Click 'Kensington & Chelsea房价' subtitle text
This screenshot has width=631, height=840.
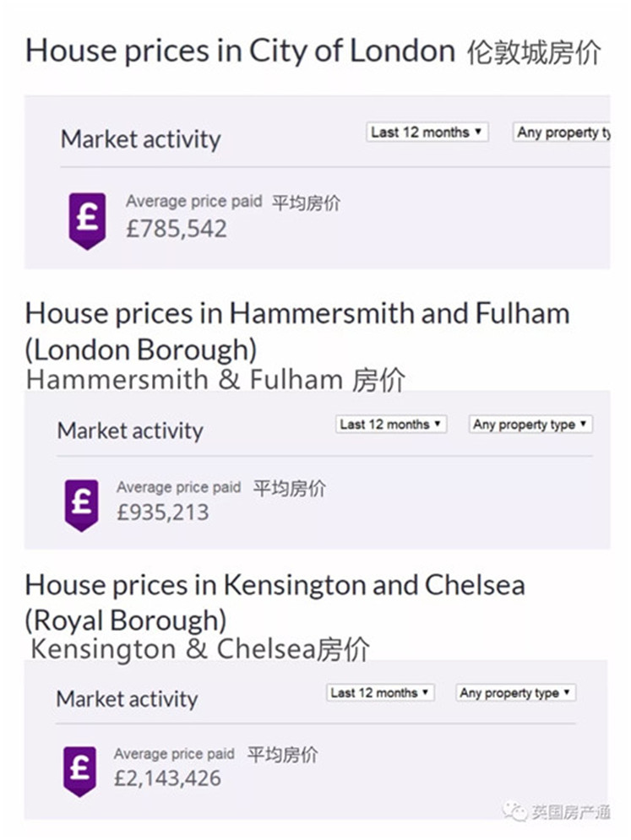tap(199, 649)
